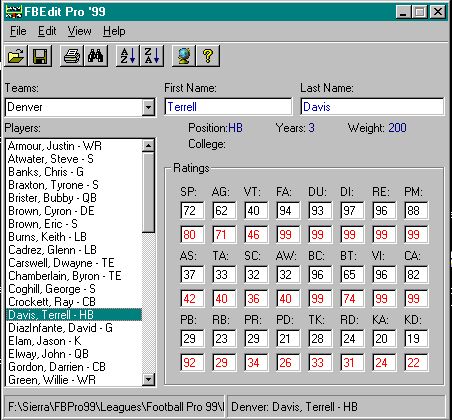Click the AG rating field showing 62

click(x=224, y=210)
